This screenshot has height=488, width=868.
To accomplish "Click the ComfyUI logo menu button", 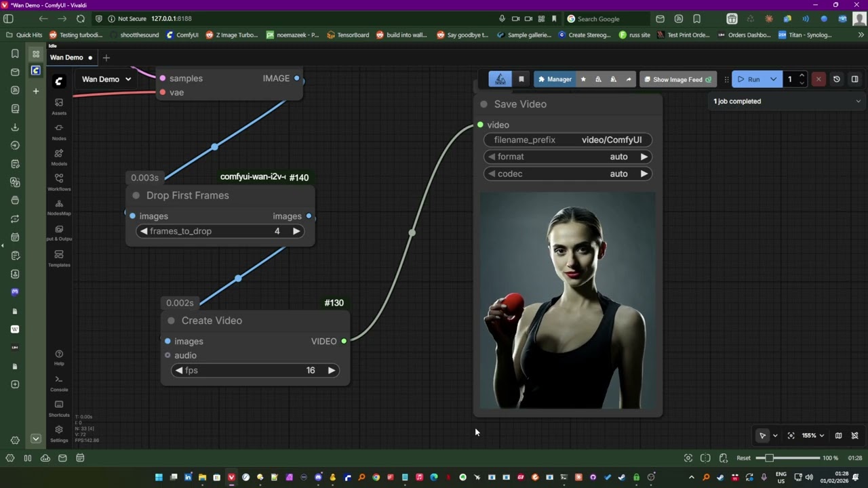I will pos(59,81).
